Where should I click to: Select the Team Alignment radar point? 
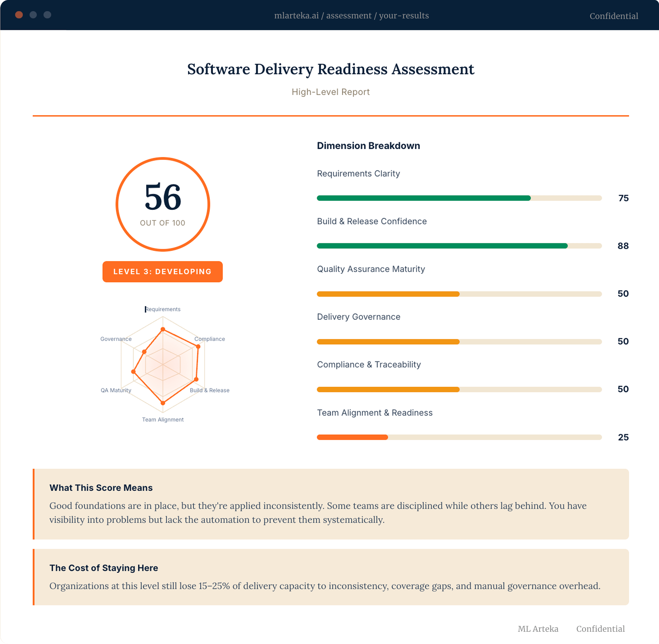(163, 403)
